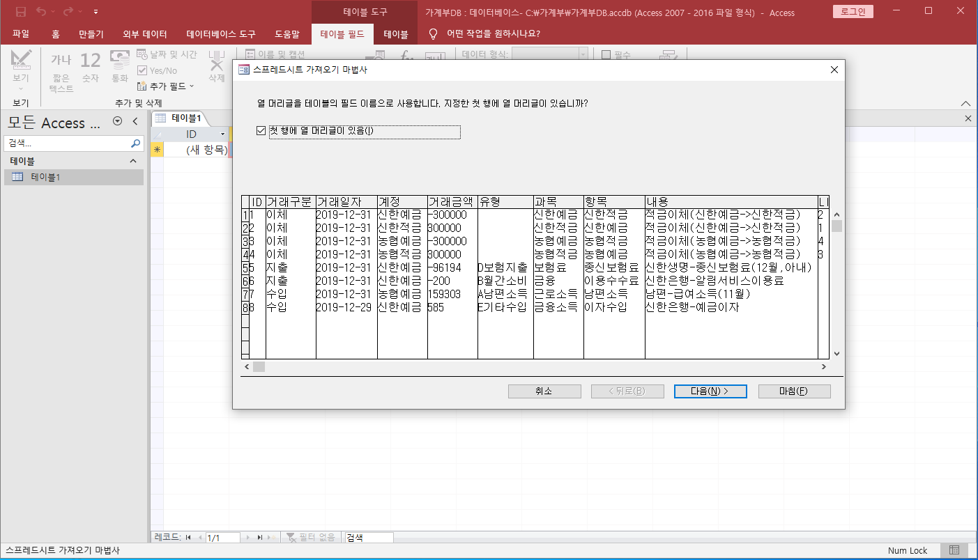978x560 pixels.
Task: Select 테이블1 in the navigation pane
Action: click(73, 177)
